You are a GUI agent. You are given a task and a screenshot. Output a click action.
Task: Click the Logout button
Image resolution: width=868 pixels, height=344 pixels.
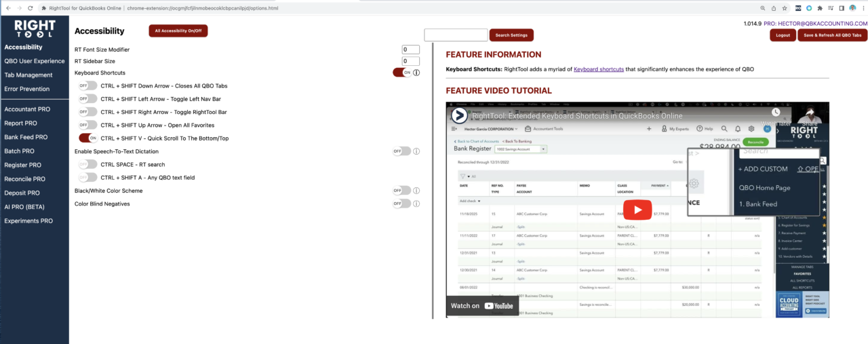(783, 35)
